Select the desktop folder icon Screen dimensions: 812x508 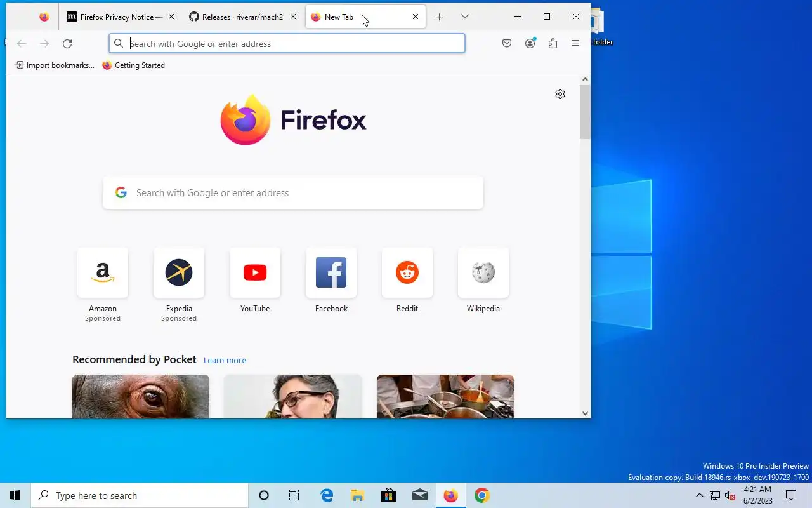pyautogui.click(x=603, y=28)
